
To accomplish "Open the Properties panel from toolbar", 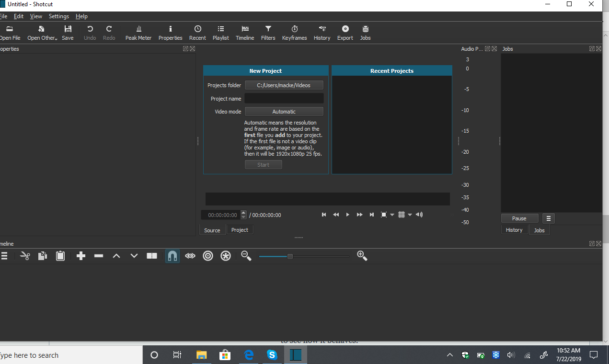I will coord(170,33).
